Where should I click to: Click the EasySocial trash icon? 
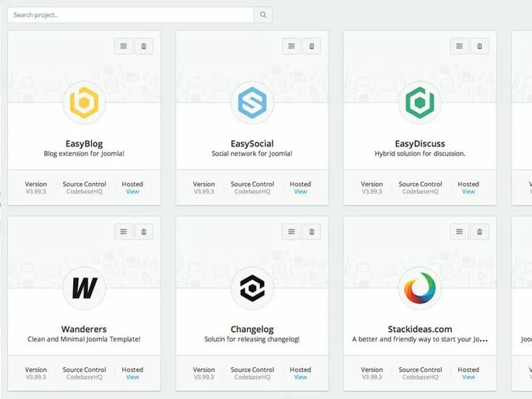(x=312, y=46)
